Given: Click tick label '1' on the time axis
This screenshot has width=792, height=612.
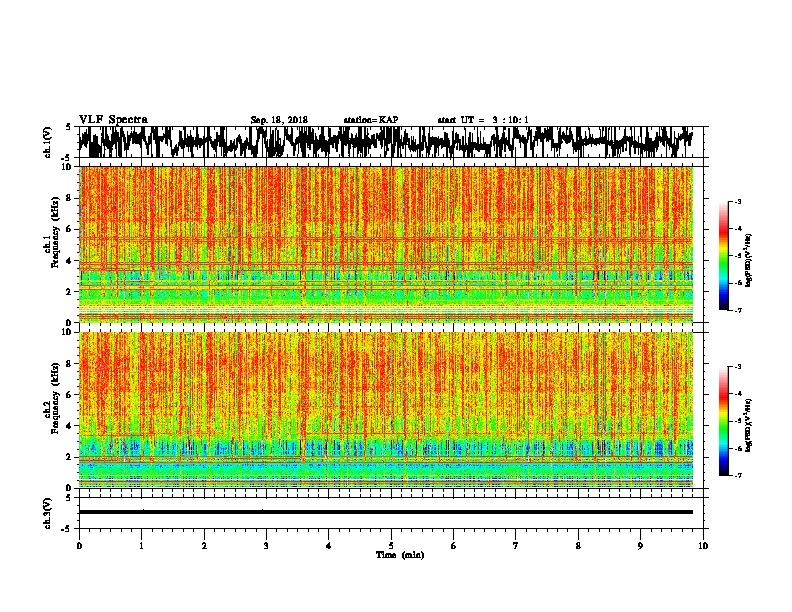Looking at the screenshot, I should (x=141, y=546).
